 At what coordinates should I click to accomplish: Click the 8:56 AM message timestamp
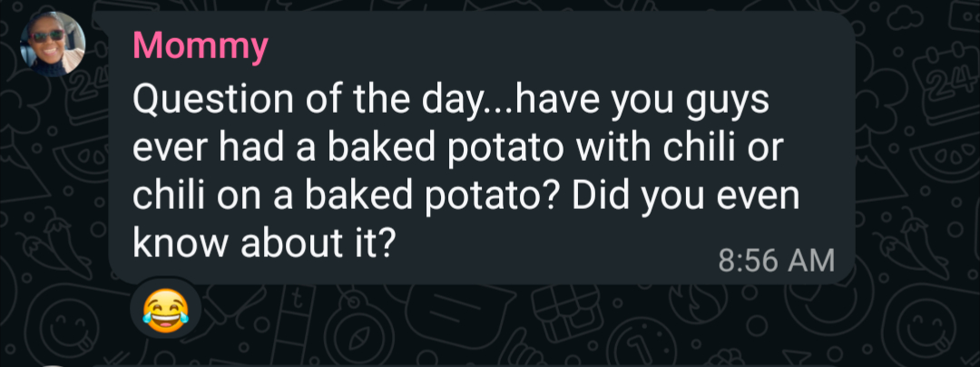click(x=775, y=260)
